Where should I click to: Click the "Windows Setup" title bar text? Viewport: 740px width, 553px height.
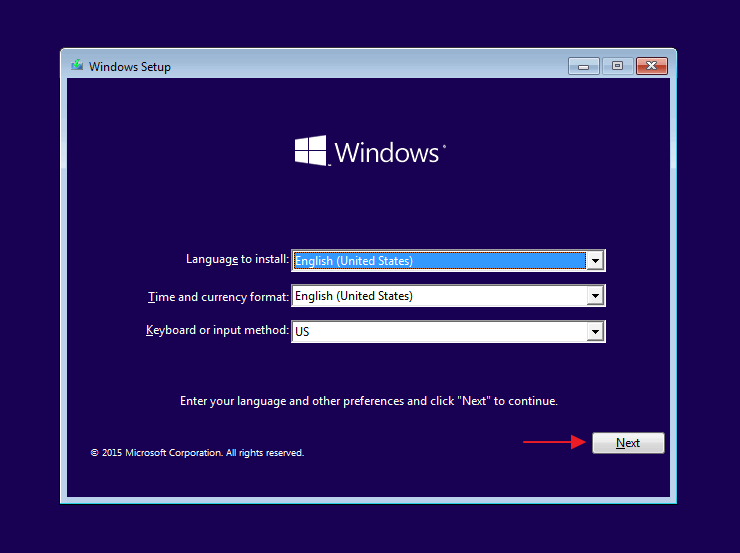tap(130, 67)
